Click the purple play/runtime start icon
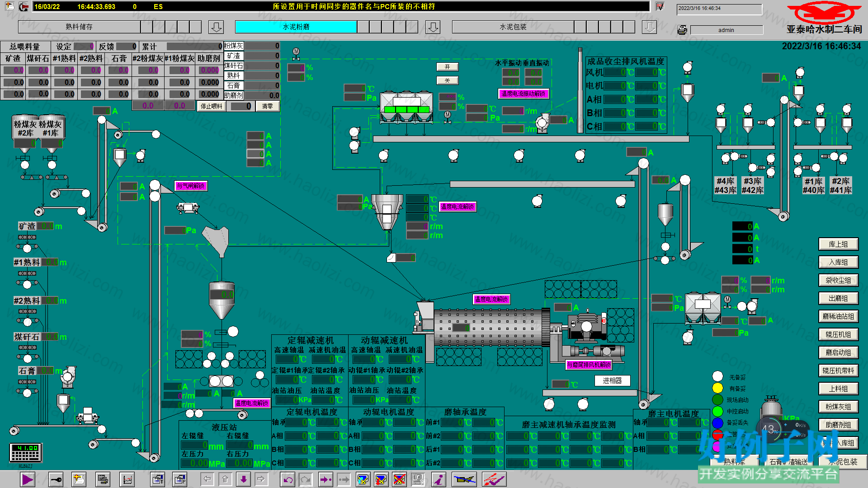 pos(28,479)
